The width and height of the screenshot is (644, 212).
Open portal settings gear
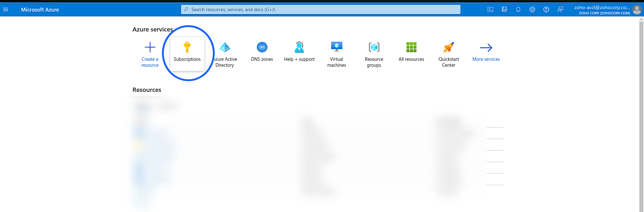pyautogui.click(x=532, y=9)
